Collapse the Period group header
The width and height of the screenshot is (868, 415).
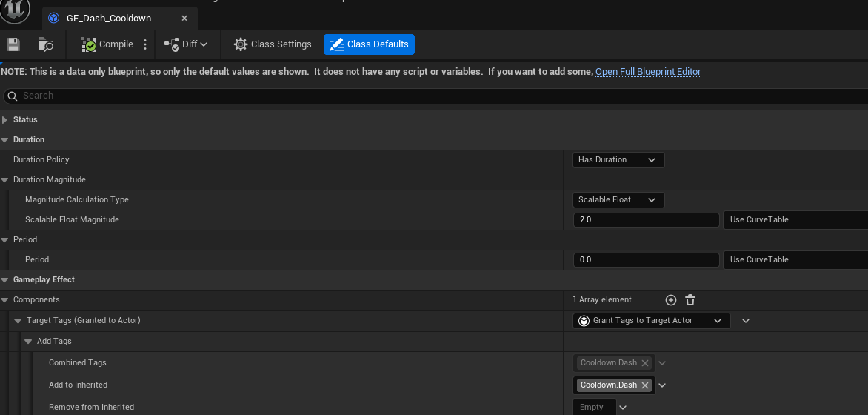click(5, 240)
